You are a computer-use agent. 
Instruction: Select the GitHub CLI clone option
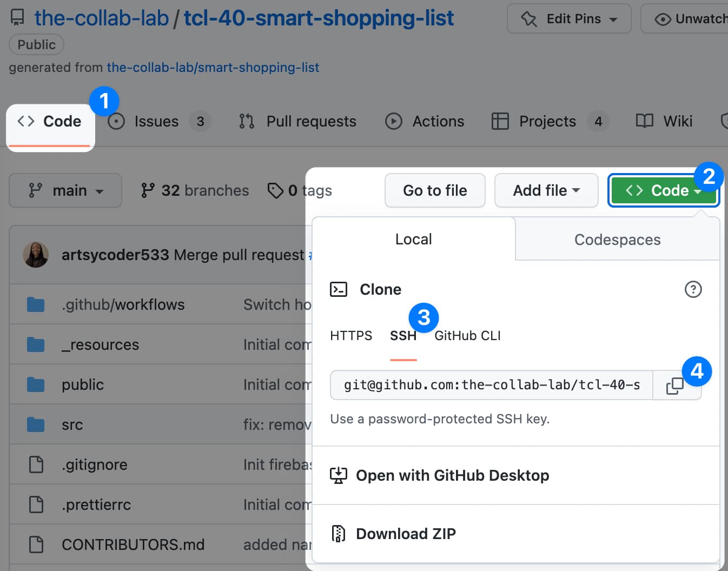[467, 336]
